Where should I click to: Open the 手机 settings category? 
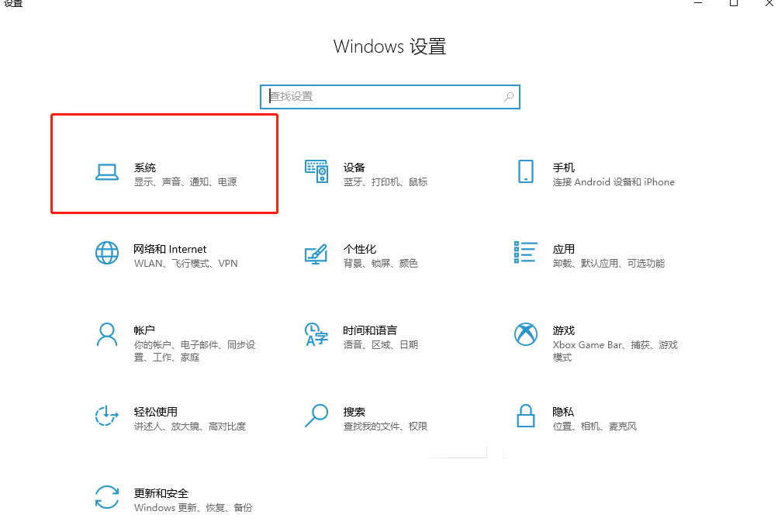tap(596, 172)
